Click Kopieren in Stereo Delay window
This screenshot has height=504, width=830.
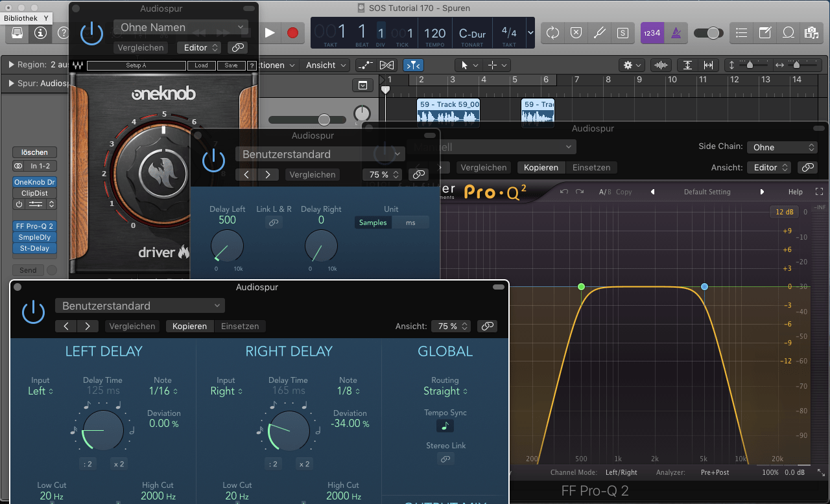coord(189,326)
